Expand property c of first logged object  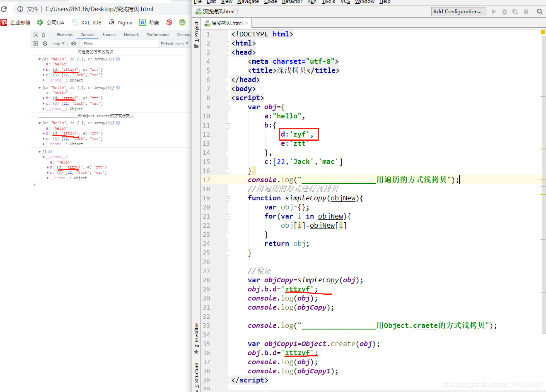tap(43, 75)
